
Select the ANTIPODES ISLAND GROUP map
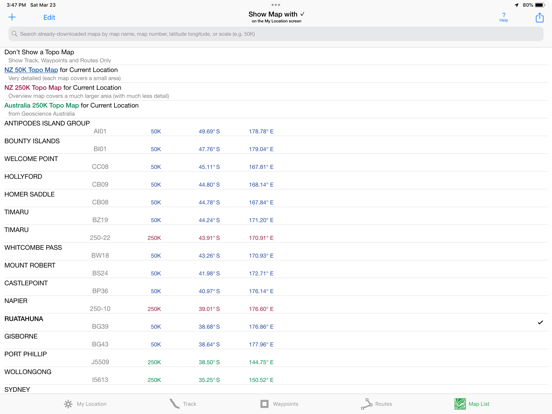tap(276, 127)
